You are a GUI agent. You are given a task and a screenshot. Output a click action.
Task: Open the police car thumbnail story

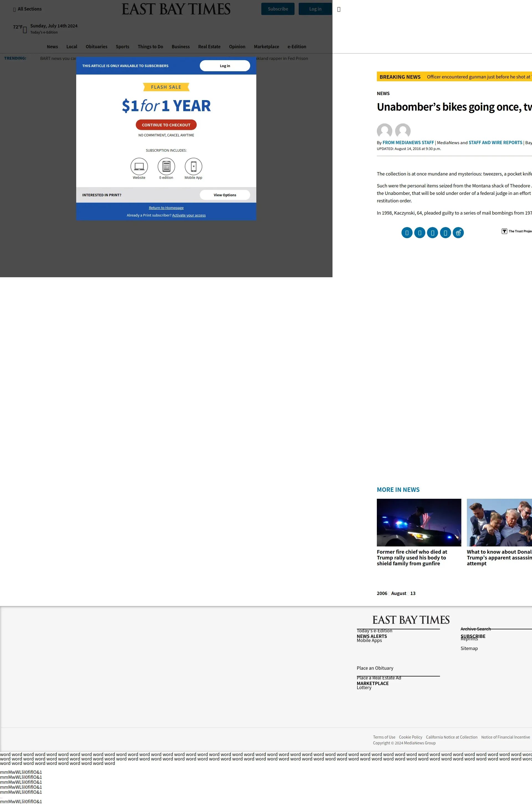pos(419,523)
